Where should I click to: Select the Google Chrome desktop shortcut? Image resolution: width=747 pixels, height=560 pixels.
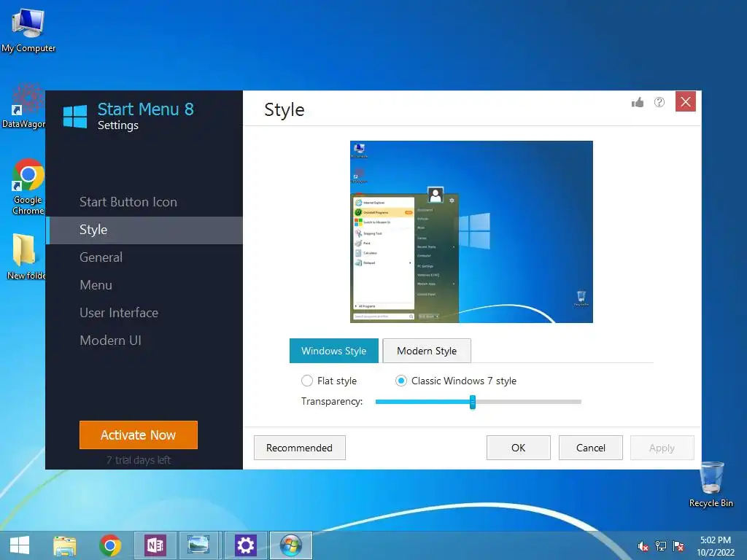click(x=28, y=187)
